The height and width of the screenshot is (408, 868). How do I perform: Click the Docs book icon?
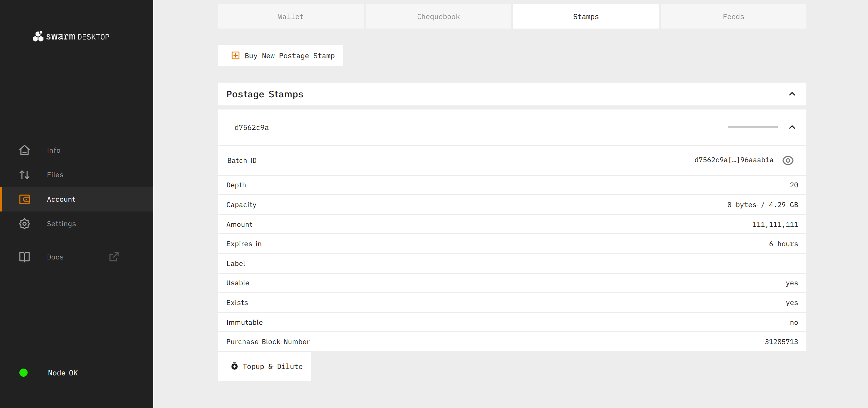click(x=25, y=257)
